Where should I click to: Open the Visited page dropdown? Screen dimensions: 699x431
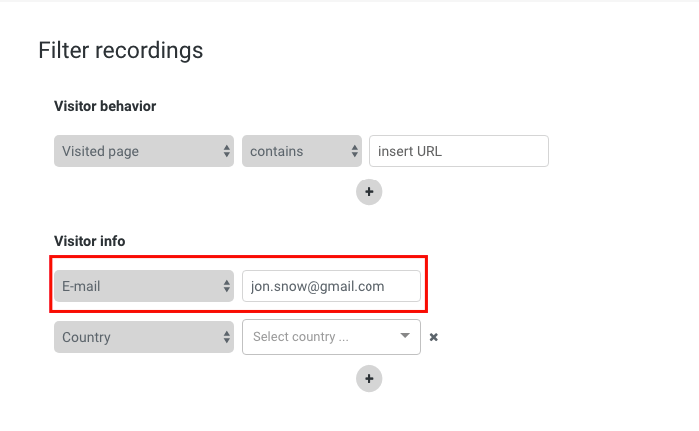144,151
